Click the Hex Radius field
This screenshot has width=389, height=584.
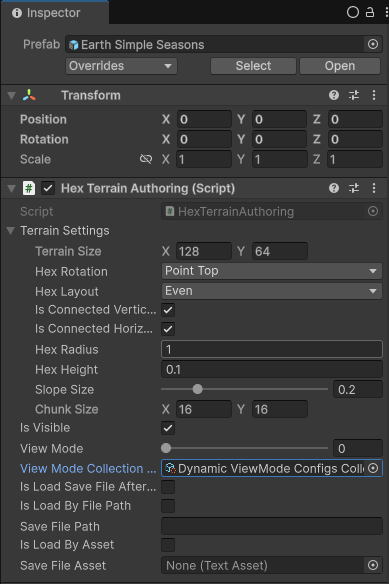[272, 349]
